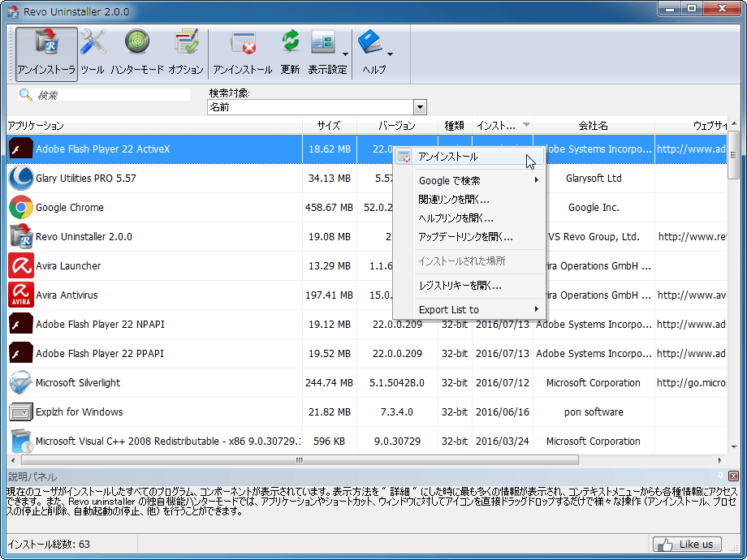Click the Like us button
The width and height of the screenshot is (747, 560).
(687, 544)
